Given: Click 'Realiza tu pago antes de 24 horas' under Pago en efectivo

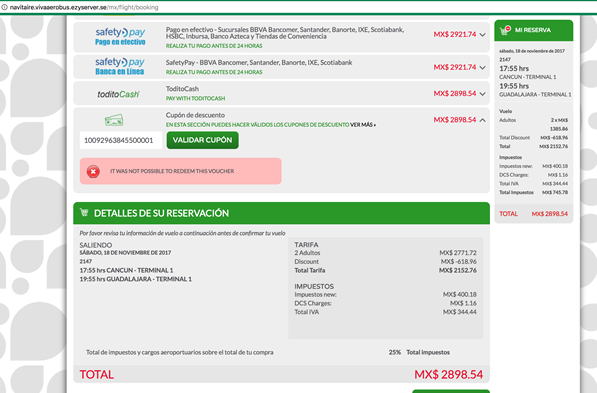Looking at the screenshot, I should pos(214,46).
